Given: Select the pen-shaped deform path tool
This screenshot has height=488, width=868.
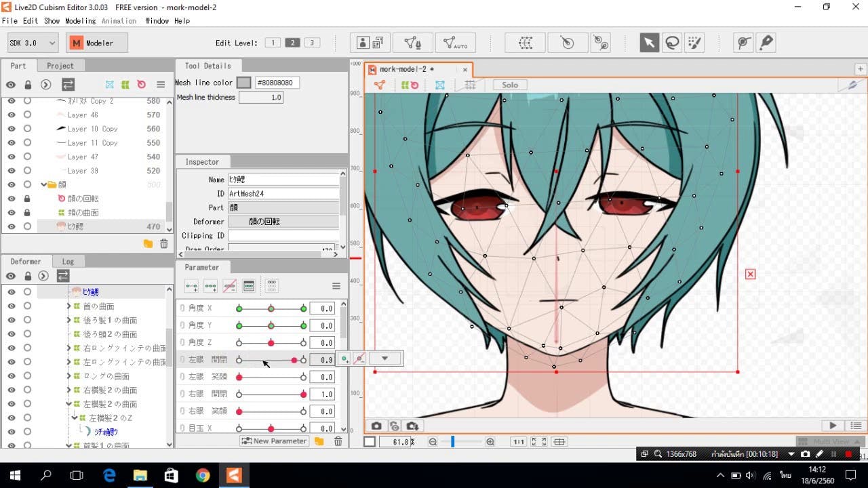Looking at the screenshot, I should pyautogui.click(x=766, y=43).
